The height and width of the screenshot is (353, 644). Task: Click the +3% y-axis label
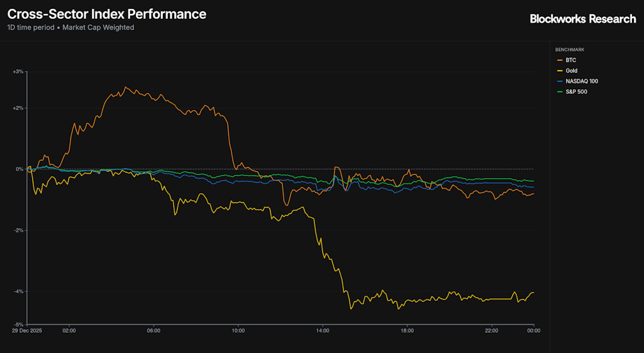tap(18, 72)
